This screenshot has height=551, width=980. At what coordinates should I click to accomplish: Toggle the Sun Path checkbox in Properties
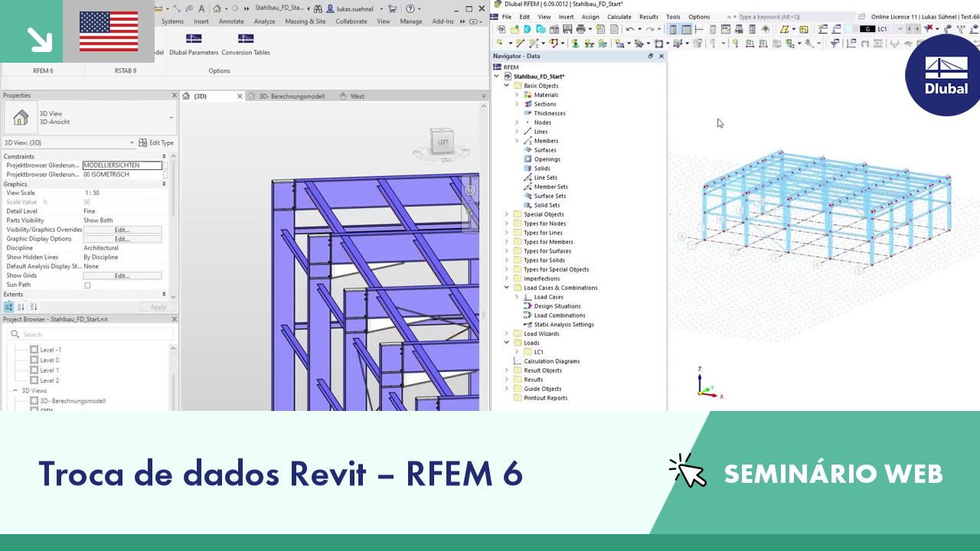[87, 284]
